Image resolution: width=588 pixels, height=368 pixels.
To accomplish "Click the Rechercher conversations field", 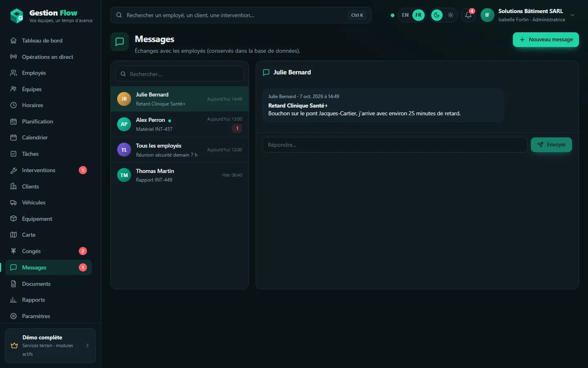I will 180,74.
